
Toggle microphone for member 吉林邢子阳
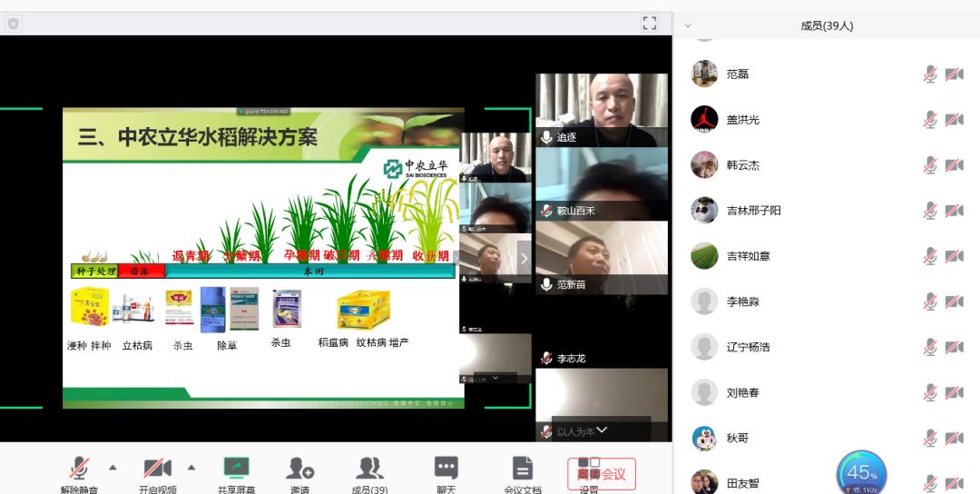(x=930, y=210)
